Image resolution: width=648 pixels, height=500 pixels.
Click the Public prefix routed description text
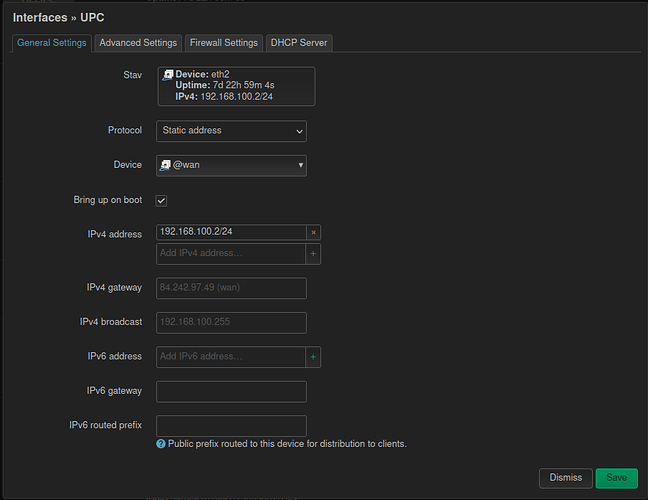(x=287, y=444)
